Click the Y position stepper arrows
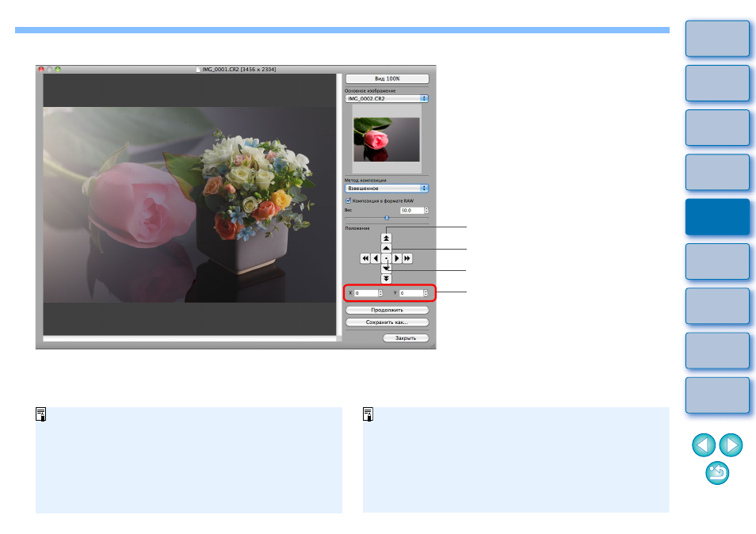756x534 pixels. (426, 293)
